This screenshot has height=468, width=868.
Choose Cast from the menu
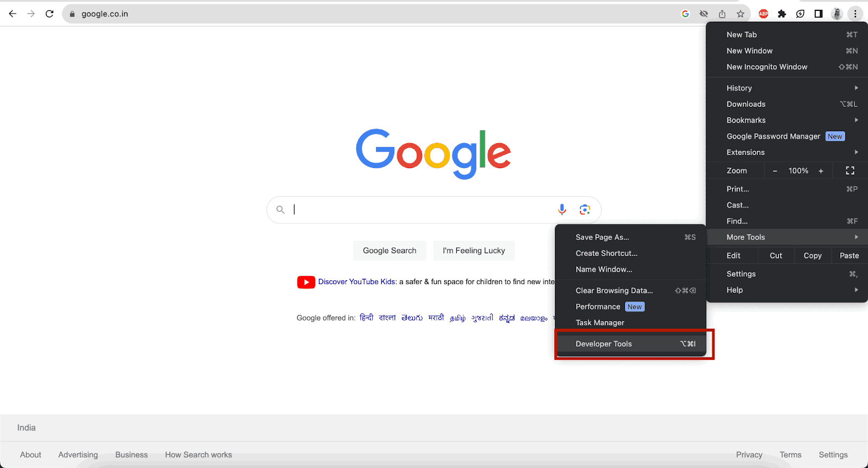(787, 205)
